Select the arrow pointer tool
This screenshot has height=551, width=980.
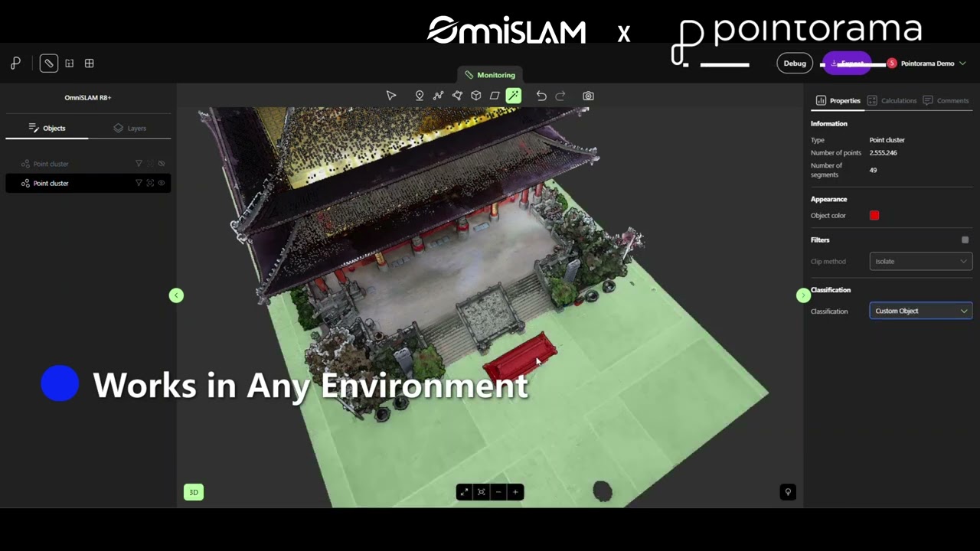pos(391,96)
